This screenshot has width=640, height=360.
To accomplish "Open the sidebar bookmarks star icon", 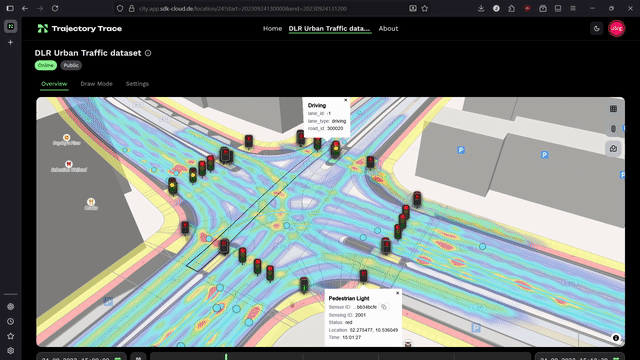I will [11, 336].
